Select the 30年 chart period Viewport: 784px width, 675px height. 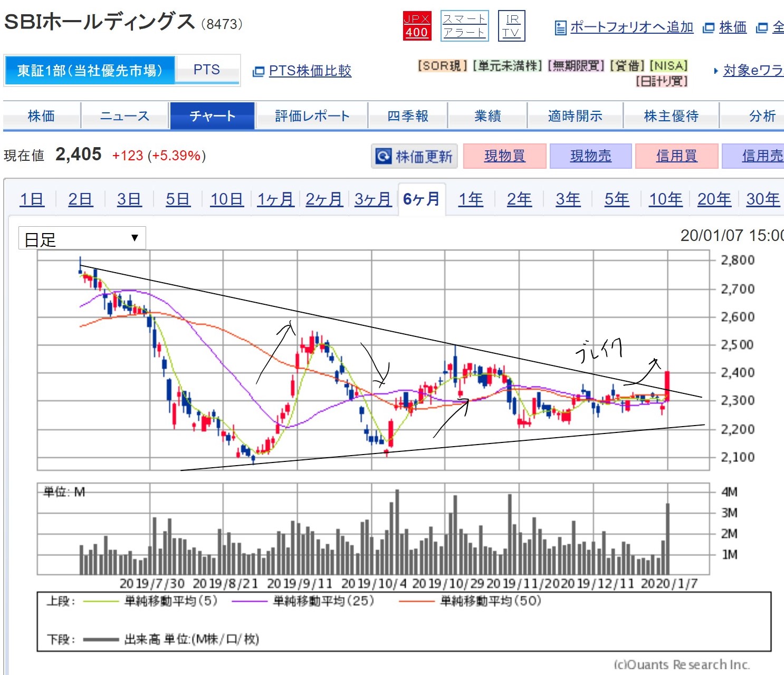763,199
